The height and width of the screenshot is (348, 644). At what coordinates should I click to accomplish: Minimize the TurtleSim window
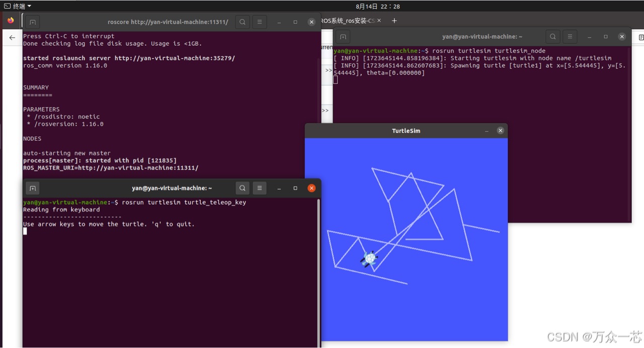pos(487,131)
